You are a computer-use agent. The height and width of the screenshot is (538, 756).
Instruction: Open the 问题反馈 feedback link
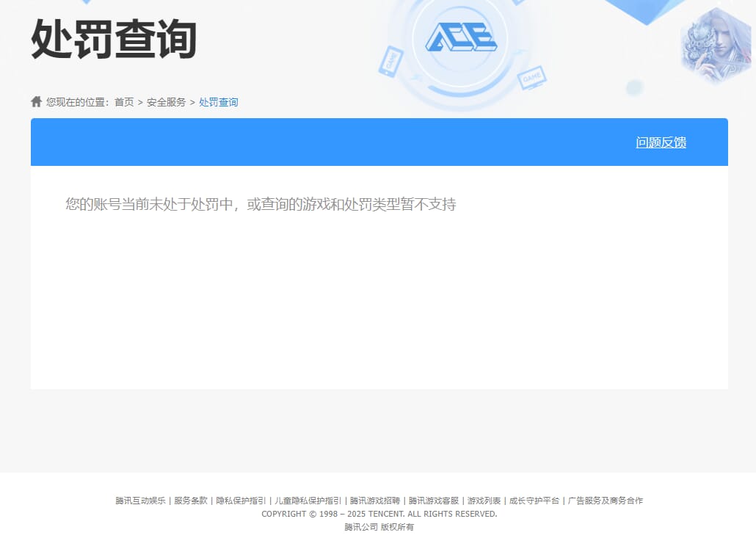[660, 142]
